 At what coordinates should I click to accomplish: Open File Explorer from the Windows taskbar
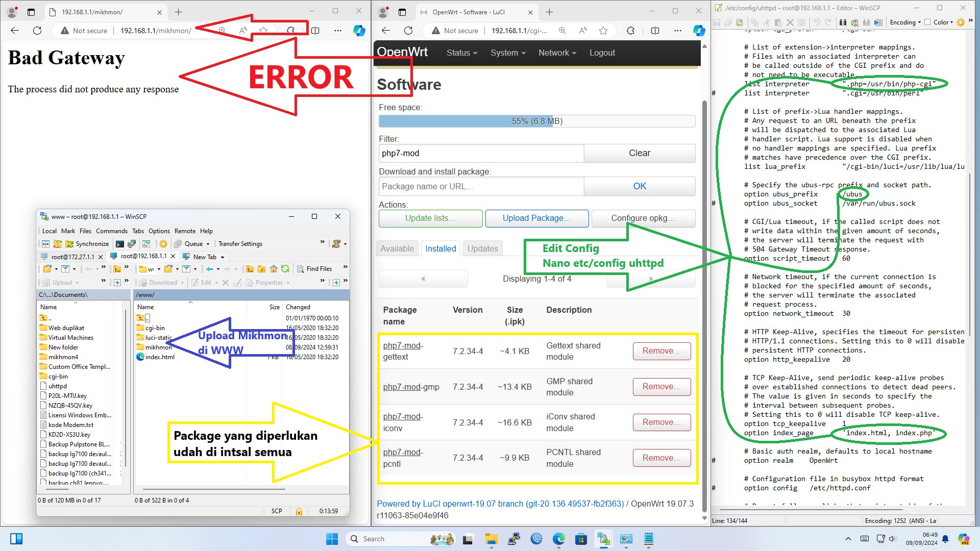point(491,539)
